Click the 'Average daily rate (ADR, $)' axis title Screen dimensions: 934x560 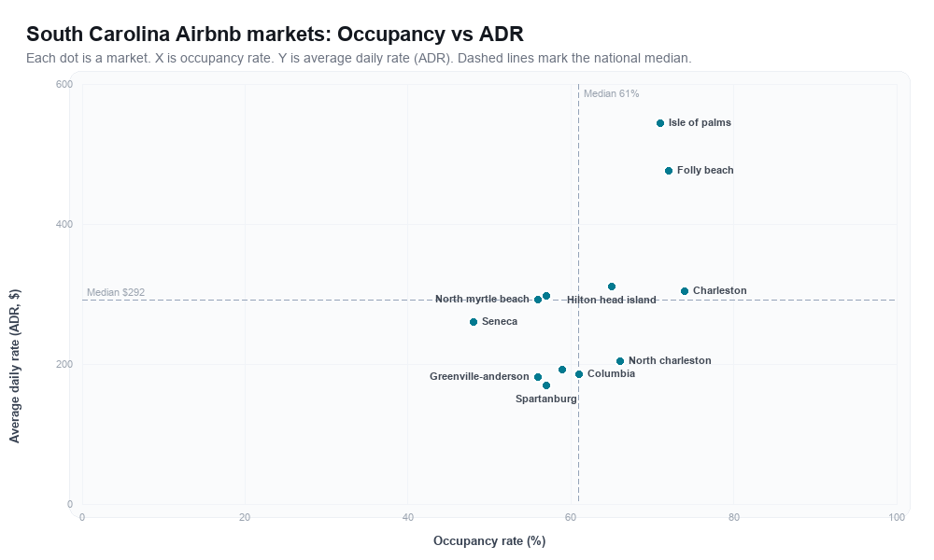14,366
